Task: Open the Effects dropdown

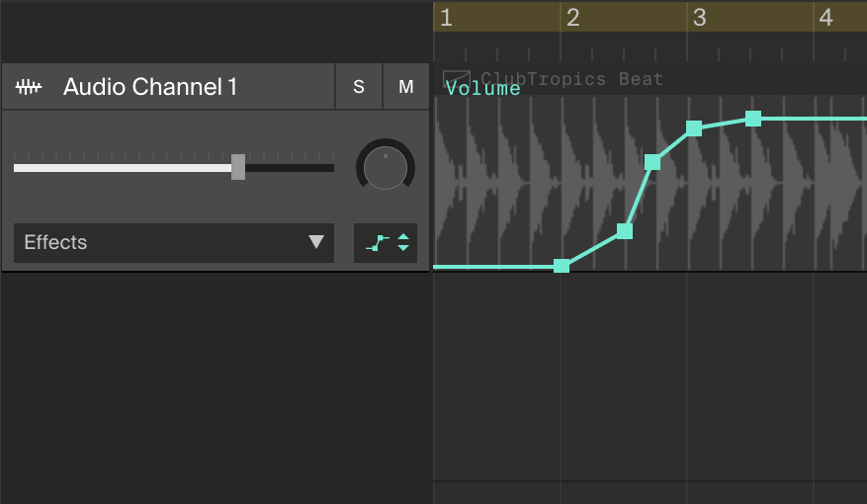Action: [174, 242]
